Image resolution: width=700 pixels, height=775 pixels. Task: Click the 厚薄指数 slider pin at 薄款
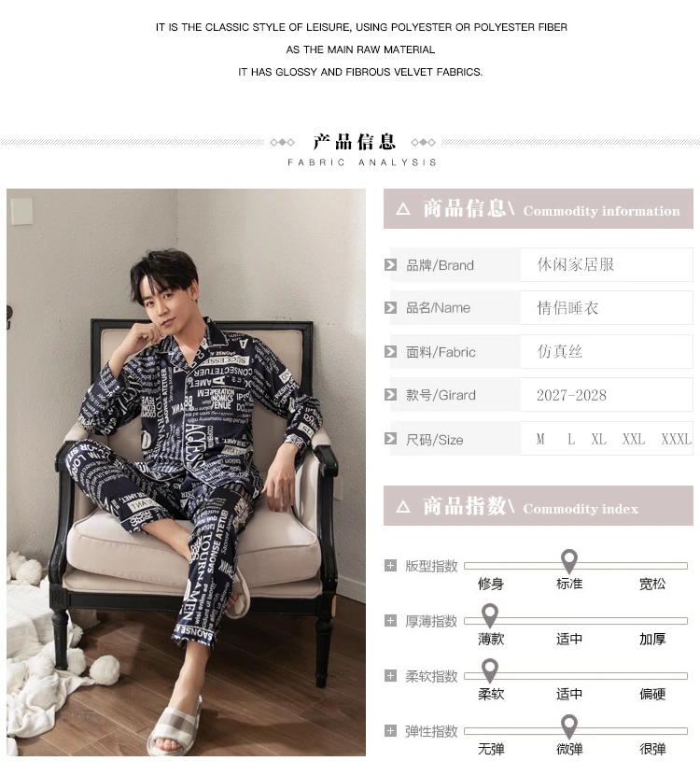(x=490, y=616)
